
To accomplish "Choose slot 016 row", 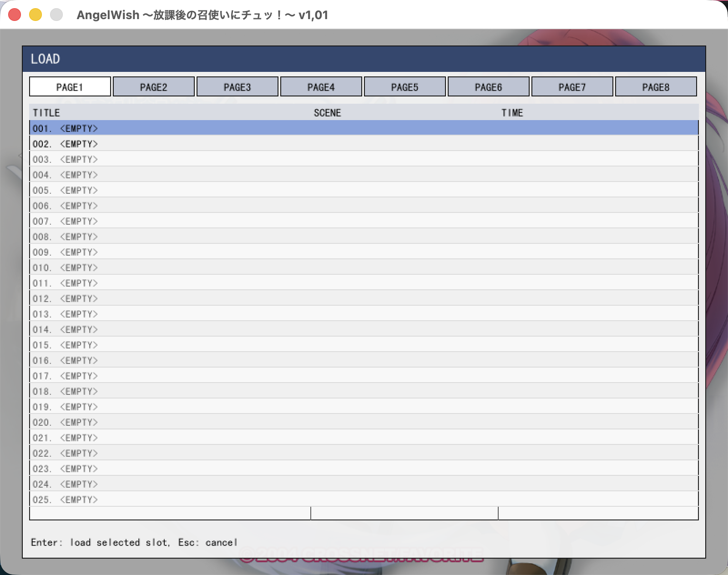I will (364, 360).
